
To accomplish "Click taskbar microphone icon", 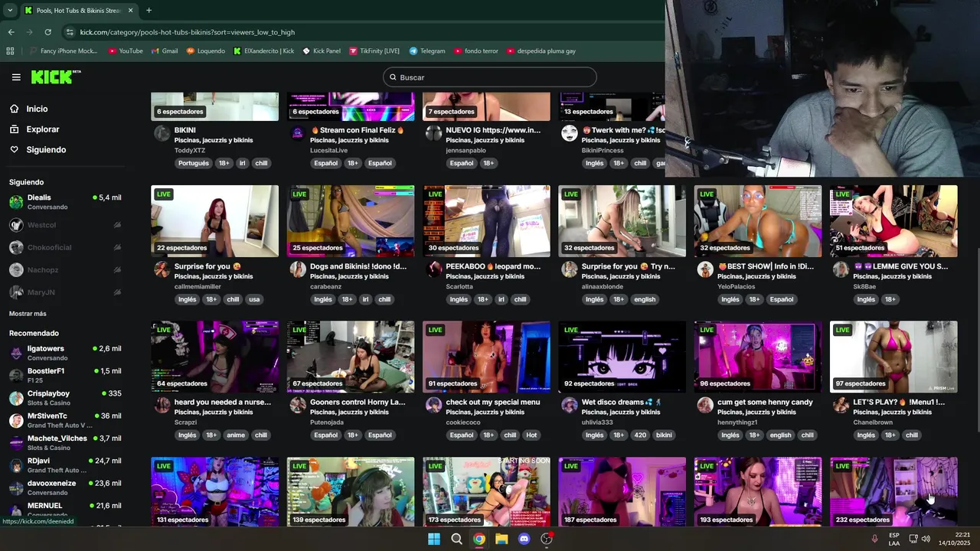I will 874,539.
